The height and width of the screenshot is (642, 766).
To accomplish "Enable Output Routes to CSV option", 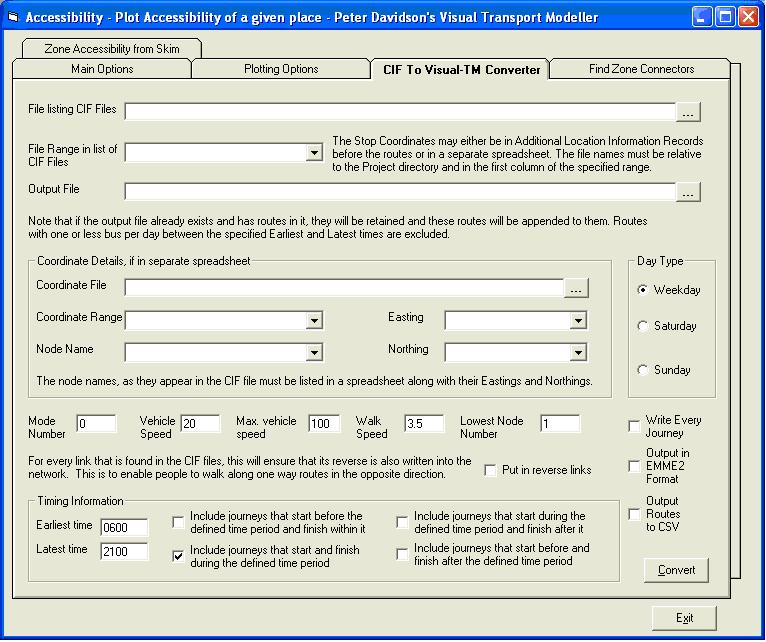I will click(x=634, y=514).
